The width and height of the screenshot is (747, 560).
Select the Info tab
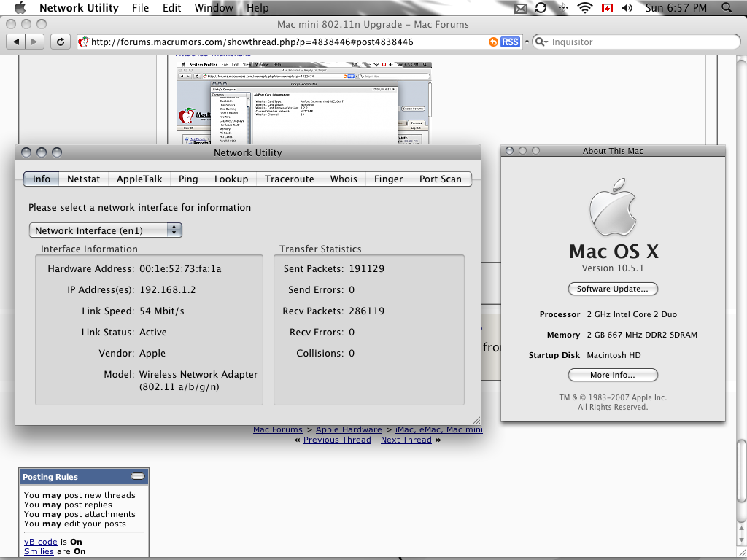click(x=42, y=179)
